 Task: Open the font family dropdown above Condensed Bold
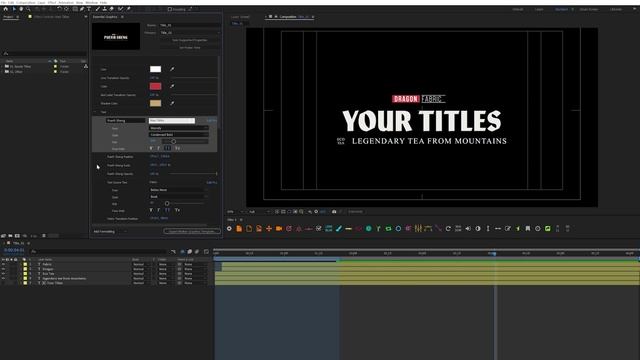point(179,128)
